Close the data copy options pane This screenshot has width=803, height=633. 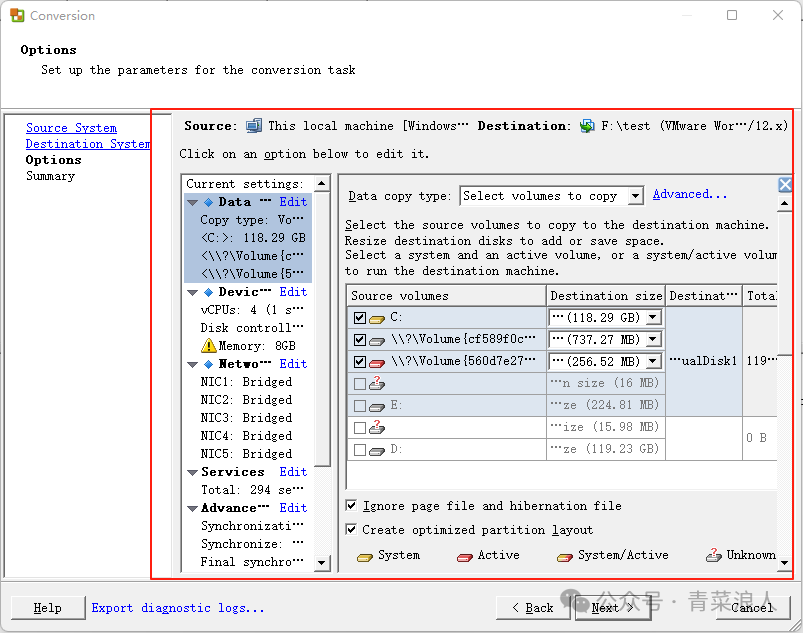[785, 185]
